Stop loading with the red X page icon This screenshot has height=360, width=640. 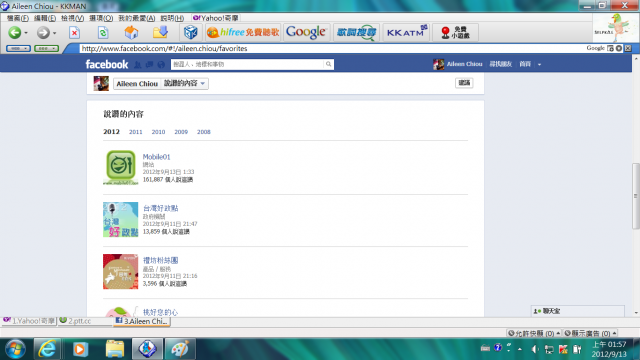tap(74, 33)
